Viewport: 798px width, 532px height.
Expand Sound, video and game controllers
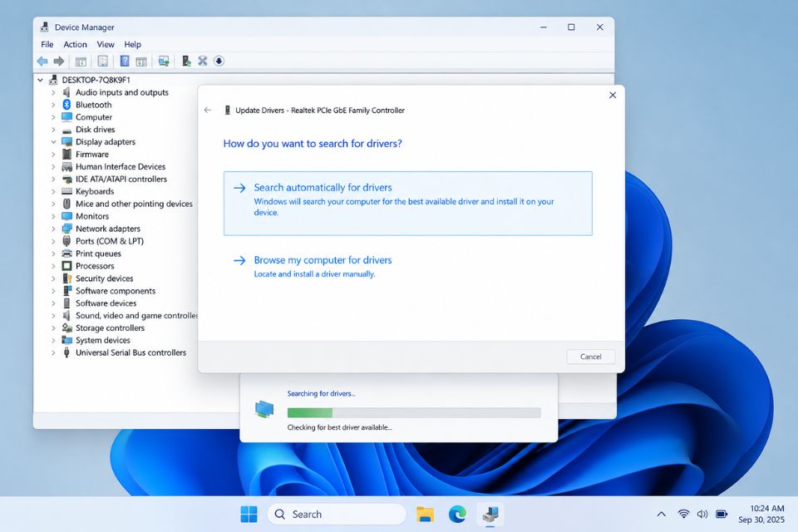[53, 315]
